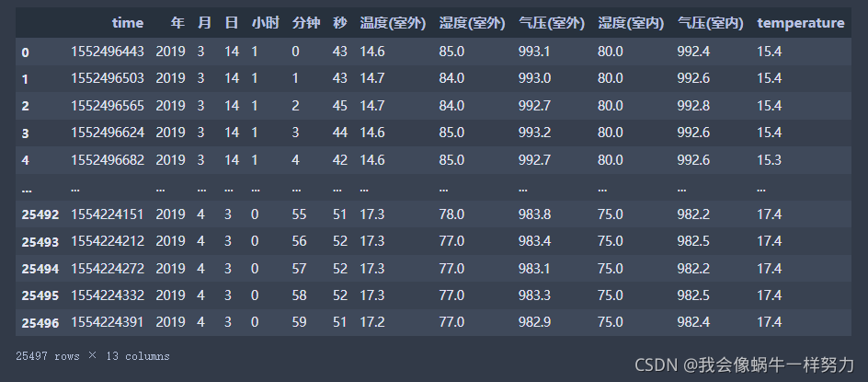This screenshot has width=868, height=382.
Task: Click outdoor pressure value 993.2
Action: pyautogui.click(x=535, y=133)
